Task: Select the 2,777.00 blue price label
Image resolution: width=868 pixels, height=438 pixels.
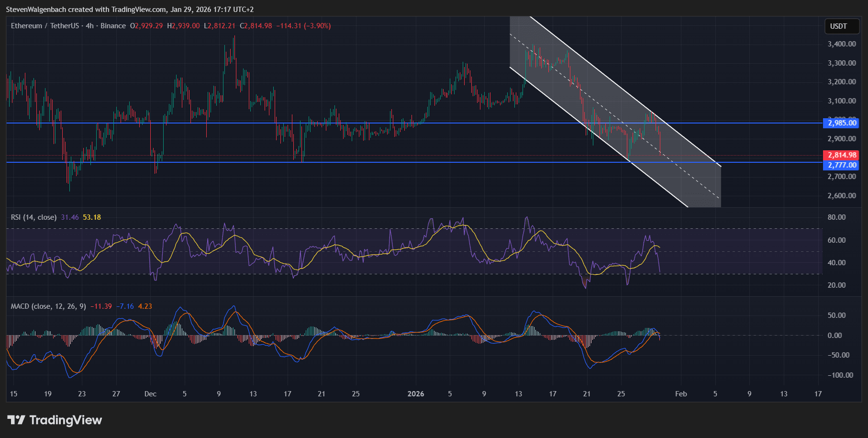Action: click(x=842, y=165)
